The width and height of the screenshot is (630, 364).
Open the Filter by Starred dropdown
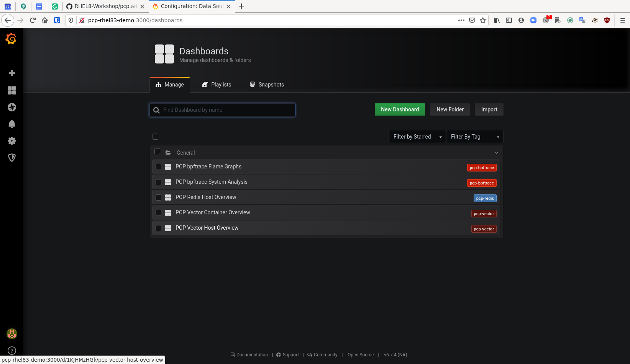coord(417,137)
